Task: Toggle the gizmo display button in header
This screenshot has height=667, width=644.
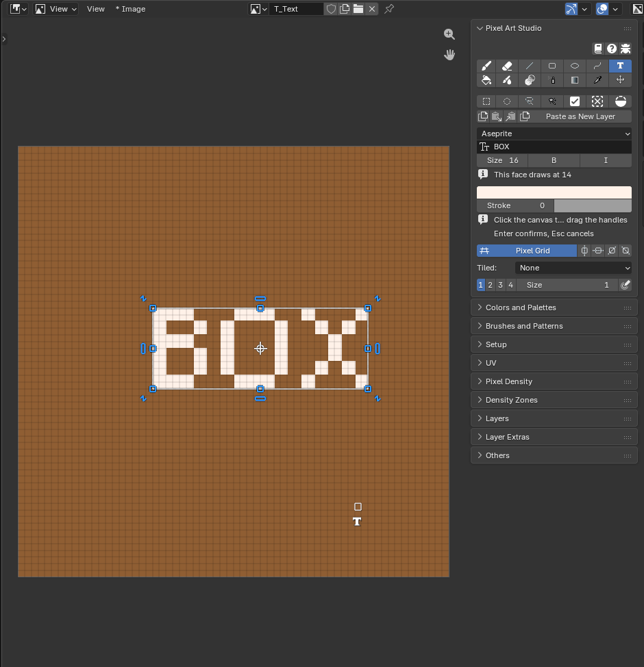Action: coord(571,9)
